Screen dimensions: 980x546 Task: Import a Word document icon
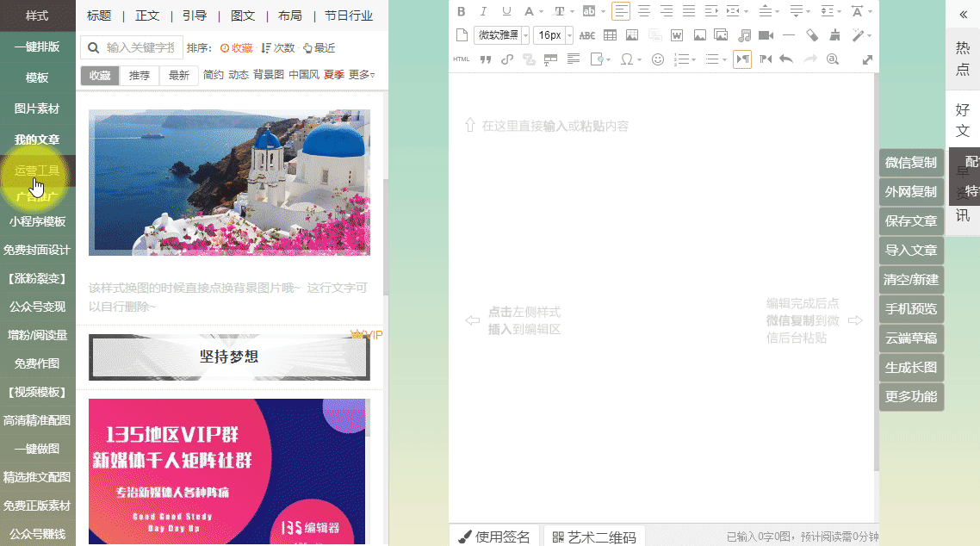[677, 35]
